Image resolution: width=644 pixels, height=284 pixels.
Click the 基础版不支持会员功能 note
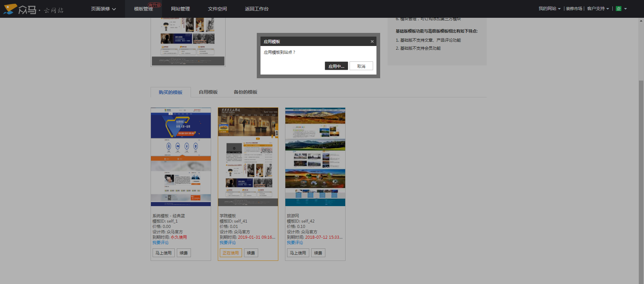tap(418, 48)
